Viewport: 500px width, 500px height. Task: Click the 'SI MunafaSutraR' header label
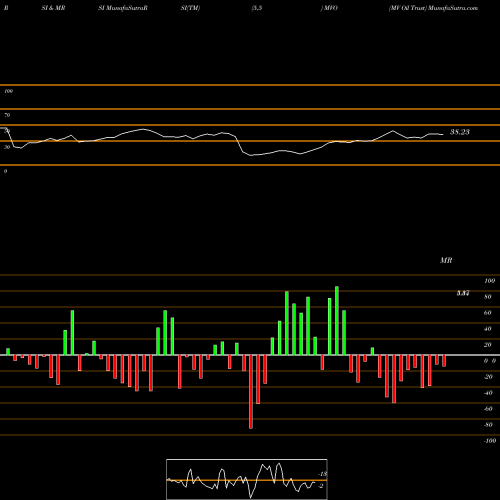[x=123, y=8]
